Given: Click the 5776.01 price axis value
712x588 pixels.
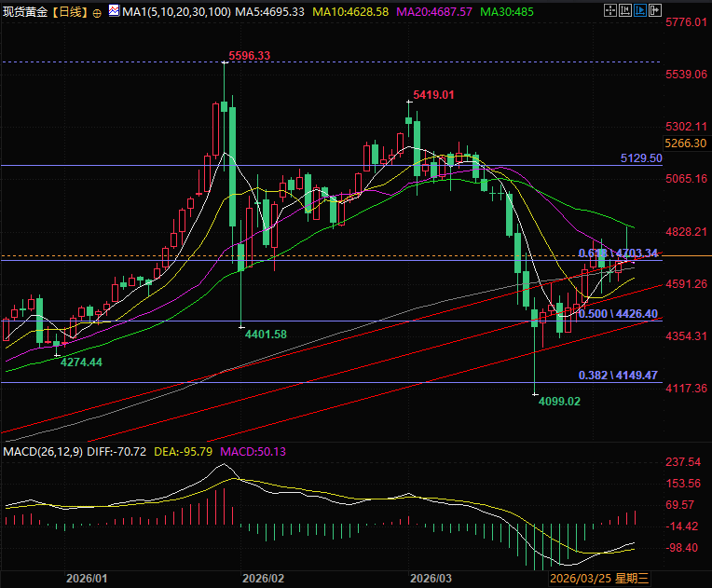Looking at the screenshot, I should click(x=687, y=22).
